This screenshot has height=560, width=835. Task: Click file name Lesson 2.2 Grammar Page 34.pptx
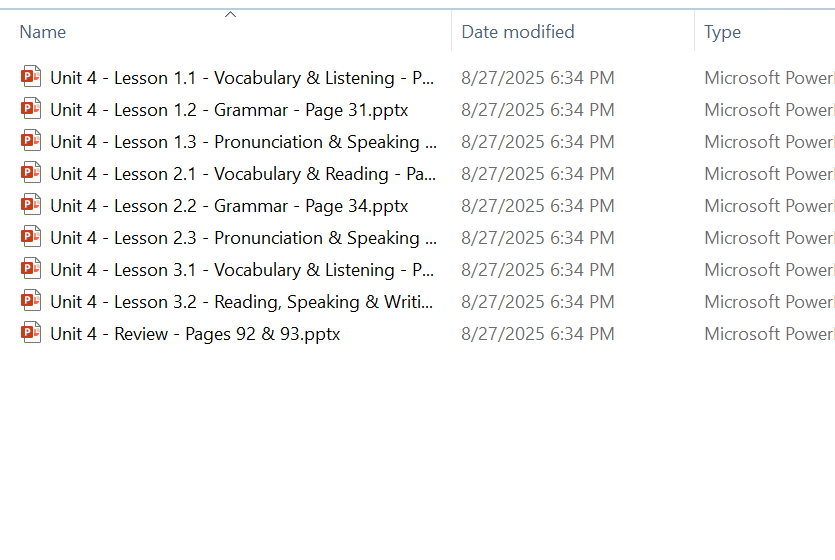(x=229, y=205)
